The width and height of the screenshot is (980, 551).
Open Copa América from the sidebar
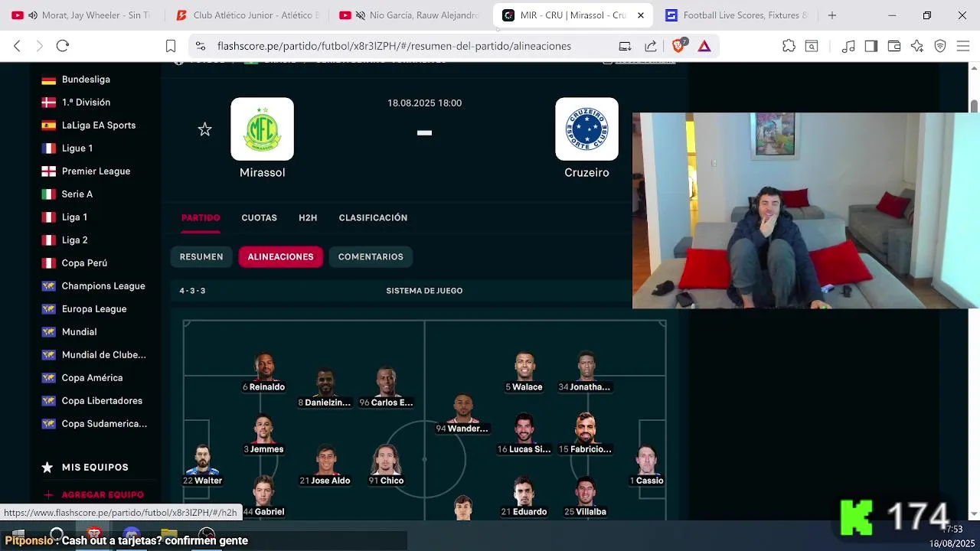pos(92,378)
